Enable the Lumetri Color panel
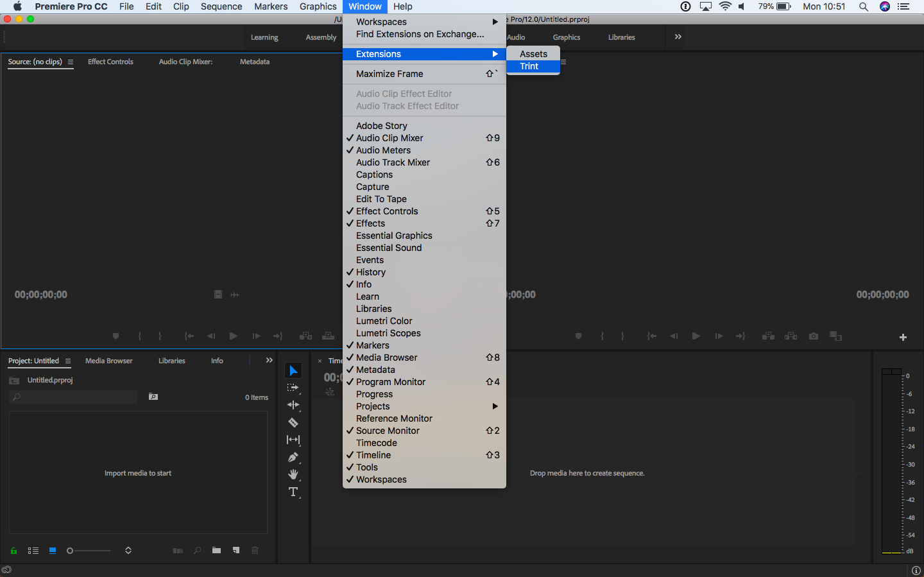This screenshot has width=924, height=577. pos(384,320)
